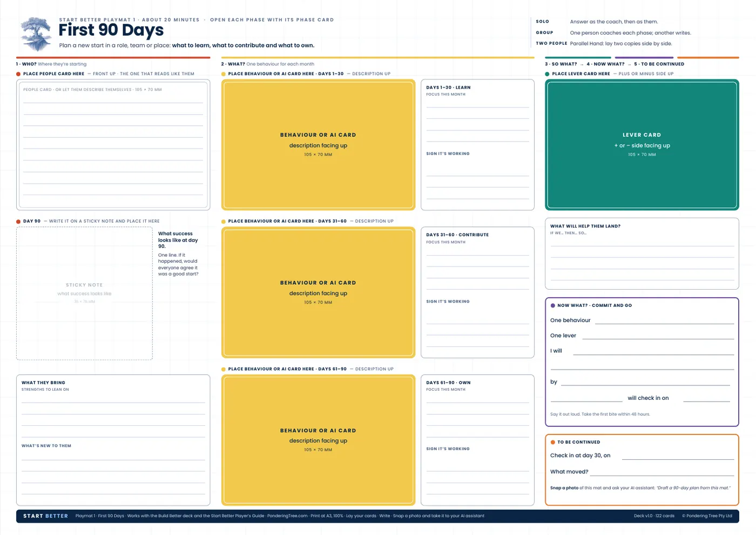Viewport: 756px width, 535px height.
Task: Click the One lever blank line
Action: click(x=658, y=338)
